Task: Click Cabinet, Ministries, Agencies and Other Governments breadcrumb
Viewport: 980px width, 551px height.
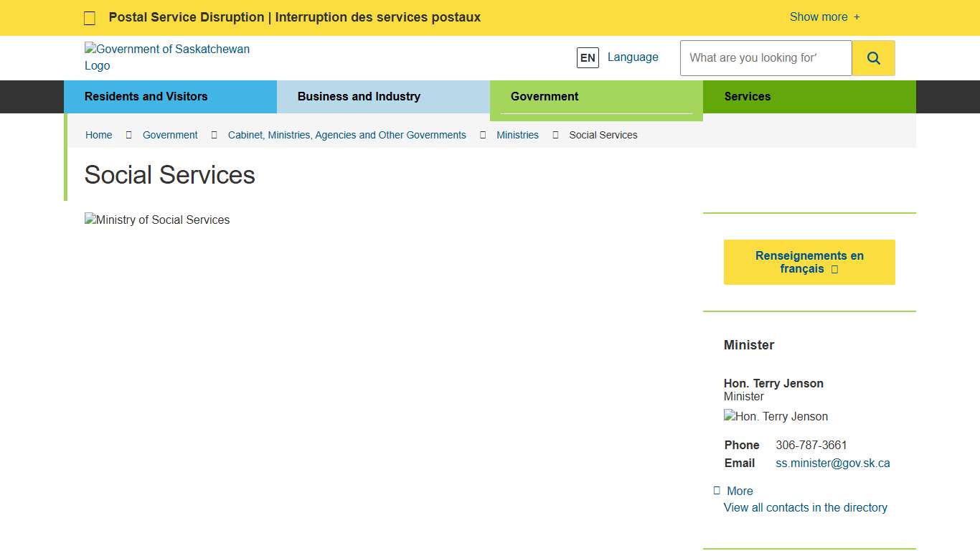Action: [x=347, y=135]
